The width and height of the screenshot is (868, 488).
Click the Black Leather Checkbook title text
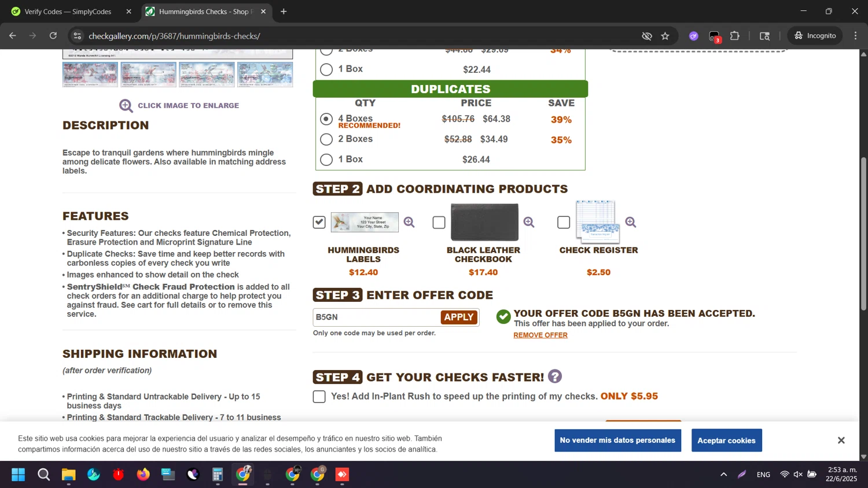point(483,255)
